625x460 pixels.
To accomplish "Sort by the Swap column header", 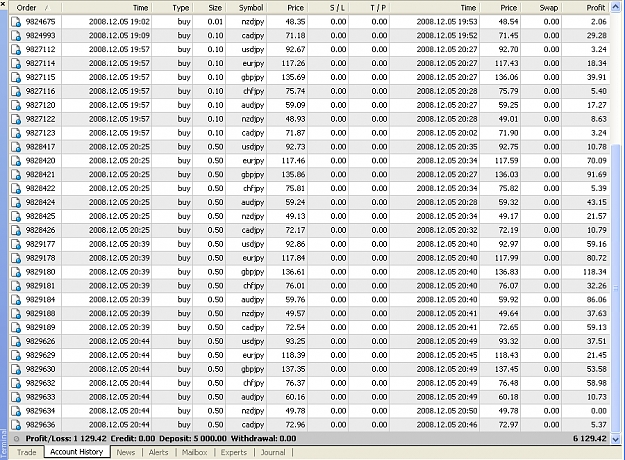I will click(x=541, y=8).
